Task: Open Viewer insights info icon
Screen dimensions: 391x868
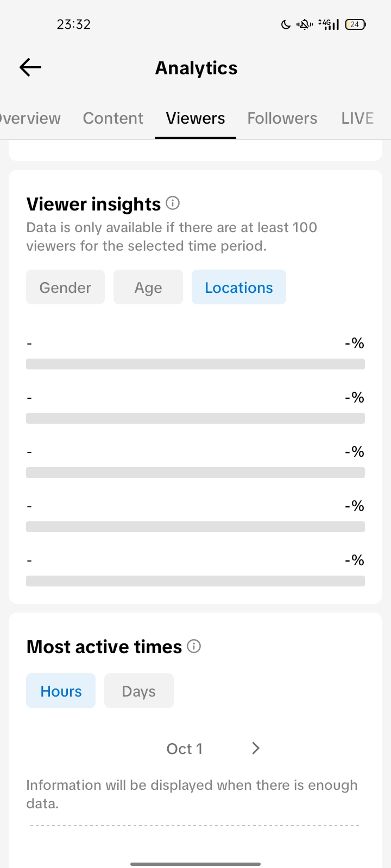Action: point(173,203)
